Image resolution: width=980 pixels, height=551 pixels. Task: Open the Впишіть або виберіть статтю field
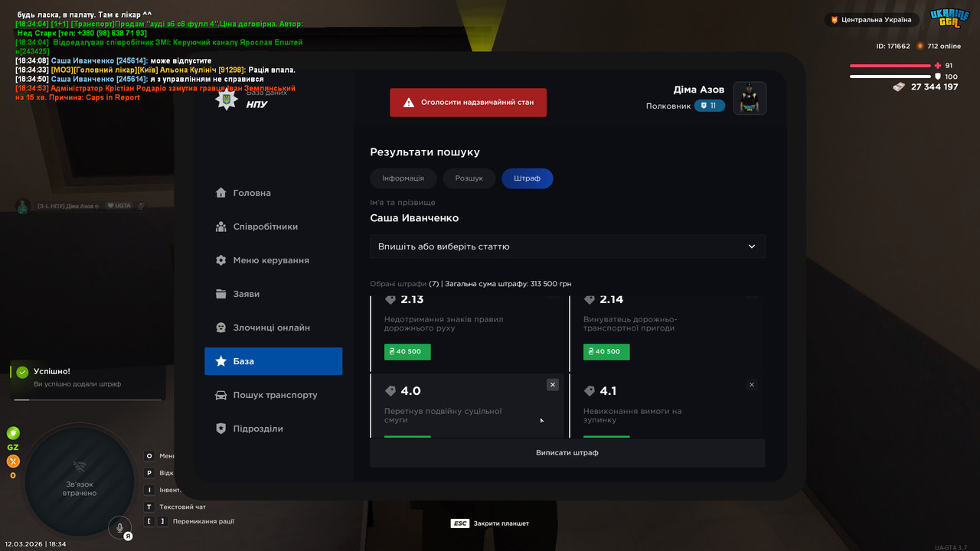567,246
